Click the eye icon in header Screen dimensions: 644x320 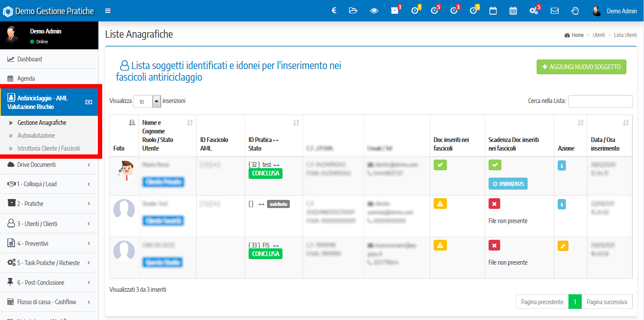[x=374, y=11]
